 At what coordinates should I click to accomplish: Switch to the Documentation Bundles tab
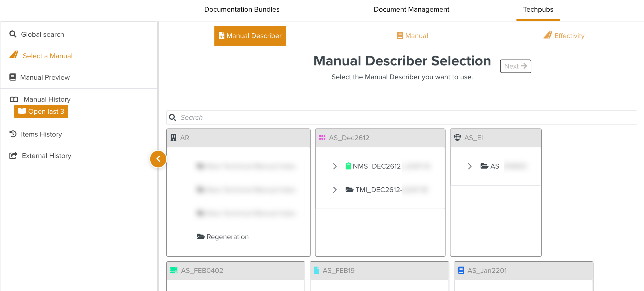point(242,10)
